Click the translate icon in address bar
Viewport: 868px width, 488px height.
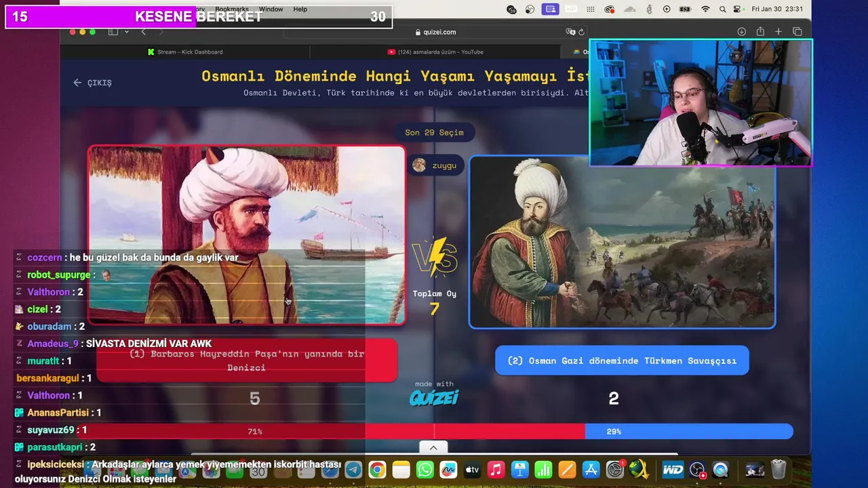[570, 32]
